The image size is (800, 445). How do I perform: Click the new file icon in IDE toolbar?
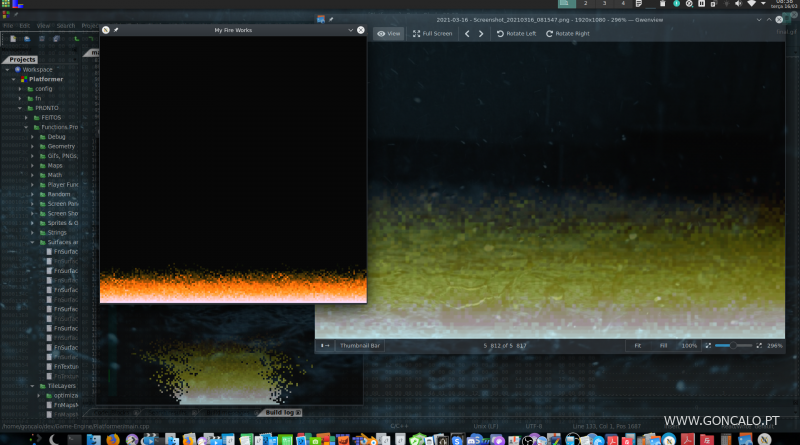(x=12, y=39)
